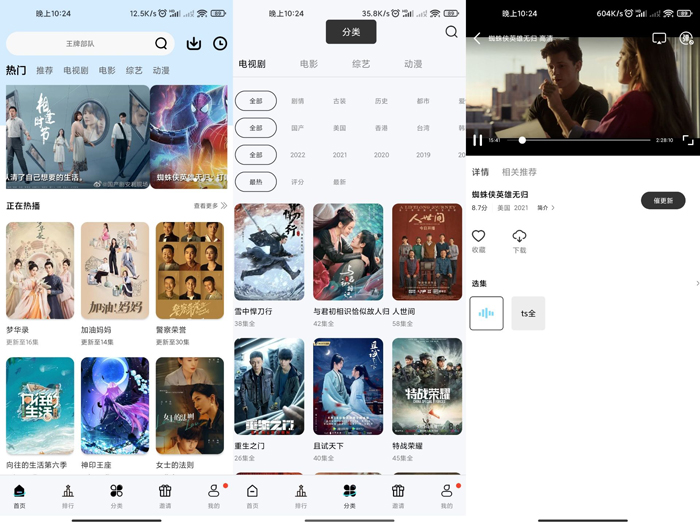This screenshot has width=700, height=525.
Task: Toggle 收藏 heart to favorite the movie
Action: [478, 237]
